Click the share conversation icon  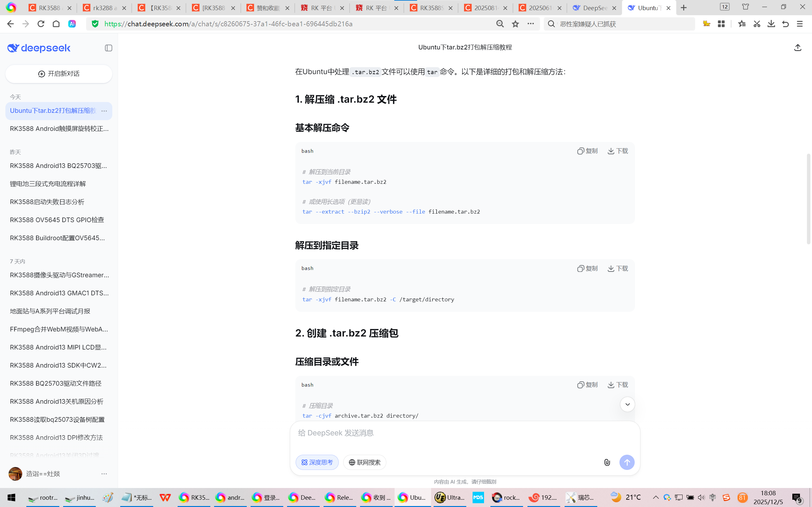pyautogui.click(x=798, y=48)
